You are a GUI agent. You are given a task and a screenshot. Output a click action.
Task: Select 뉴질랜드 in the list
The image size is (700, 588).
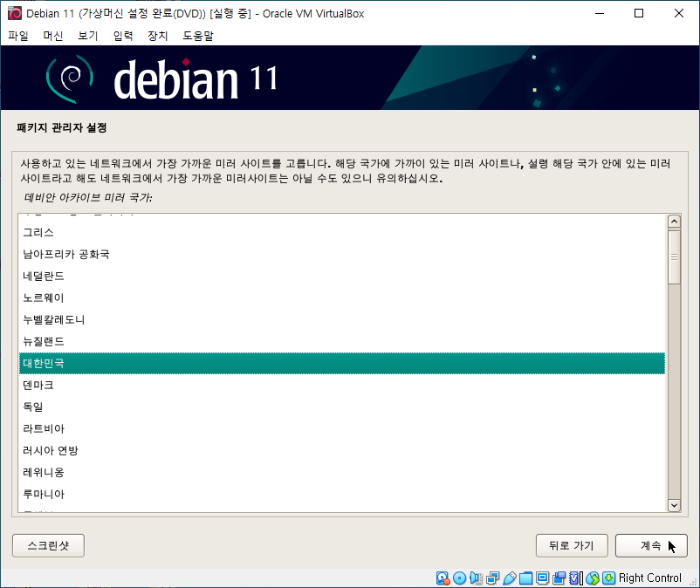(342, 342)
